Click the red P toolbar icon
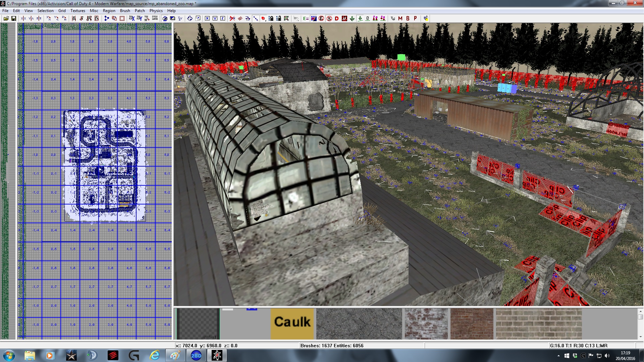The image size is (644, 362). tap(415, 18)
